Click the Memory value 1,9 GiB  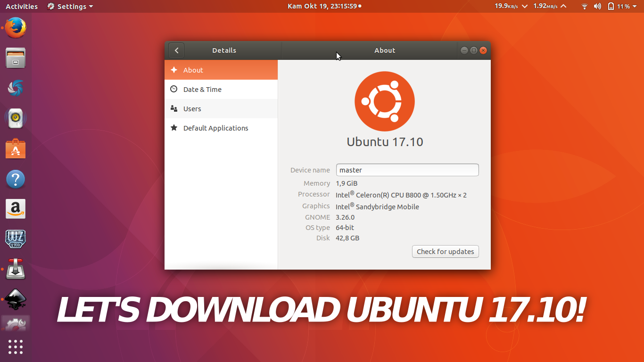347,183
